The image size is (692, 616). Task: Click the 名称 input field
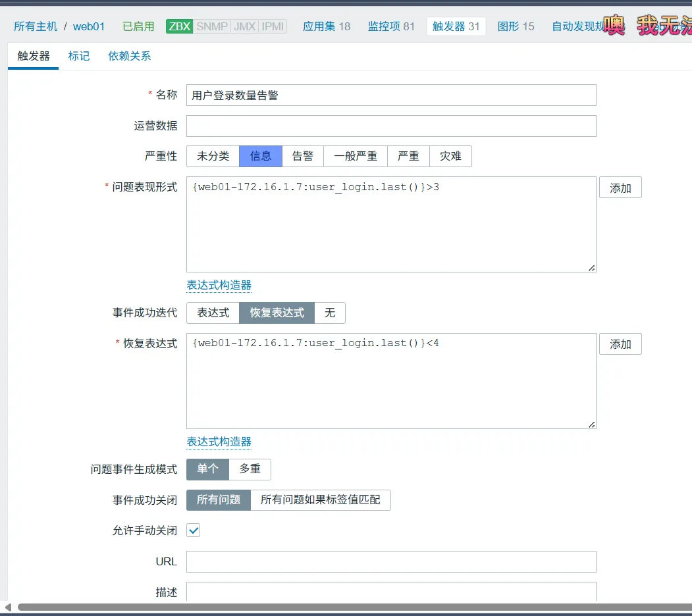pyautogui.click(x=391, y=95)
